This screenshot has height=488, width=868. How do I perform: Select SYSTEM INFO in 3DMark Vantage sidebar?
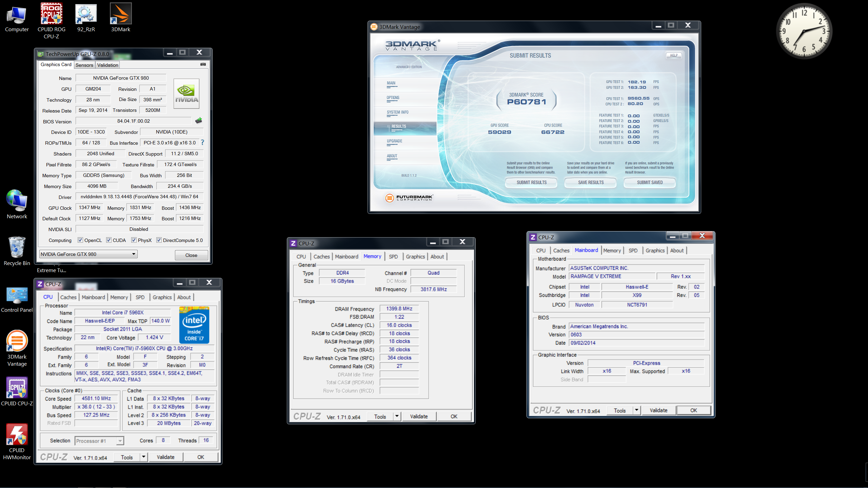pos(405,114)
